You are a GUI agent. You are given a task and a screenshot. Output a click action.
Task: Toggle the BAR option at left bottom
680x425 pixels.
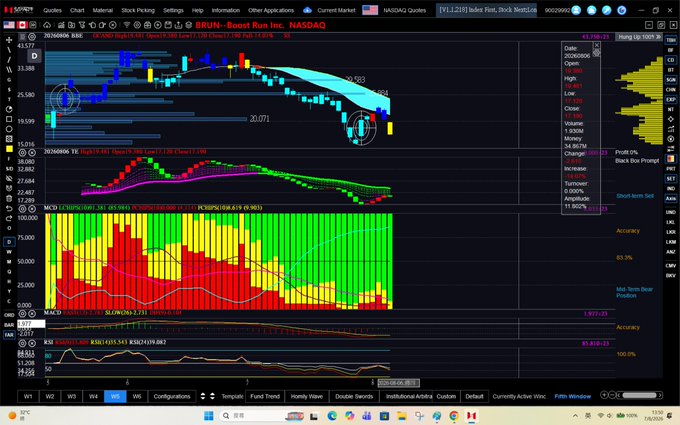(x=9, y=325)
